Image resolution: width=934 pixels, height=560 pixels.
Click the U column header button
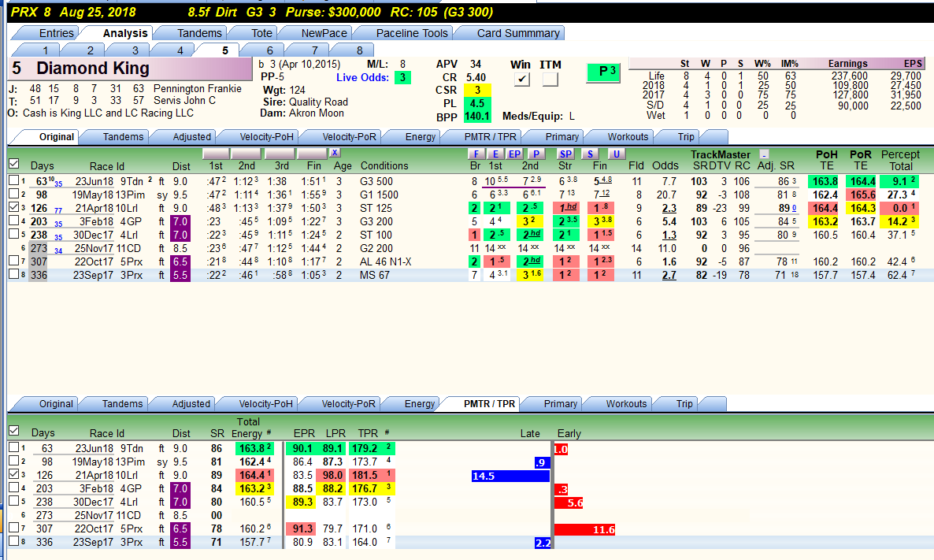tap(617, 154)
